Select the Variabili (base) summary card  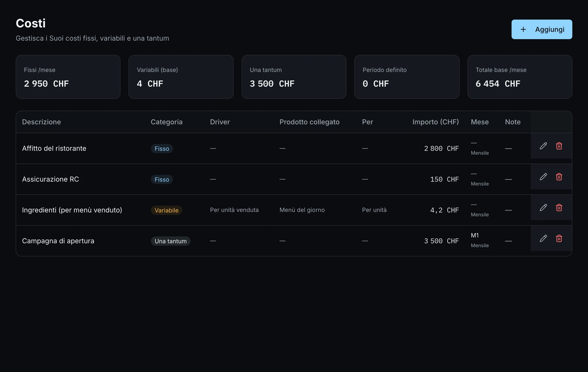pos(181,77)
